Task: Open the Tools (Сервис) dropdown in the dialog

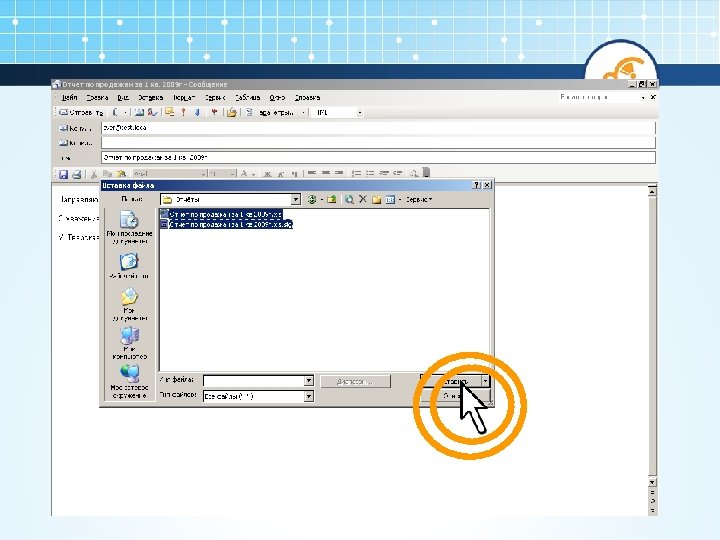Action: 419,200
